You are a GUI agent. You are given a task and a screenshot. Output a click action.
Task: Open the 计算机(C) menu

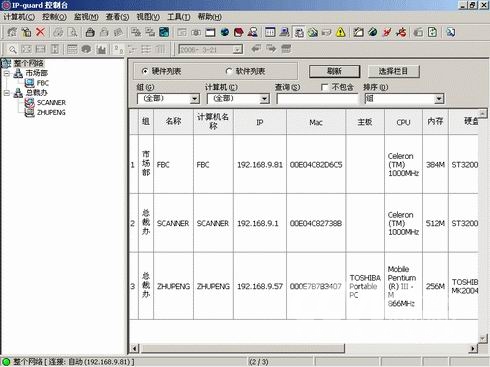(19, 17)
